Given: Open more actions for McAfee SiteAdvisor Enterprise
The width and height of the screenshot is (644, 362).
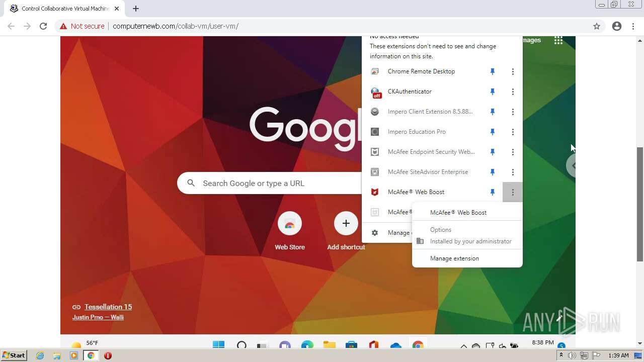Looking at the screenshot, I should click(513, 172).
